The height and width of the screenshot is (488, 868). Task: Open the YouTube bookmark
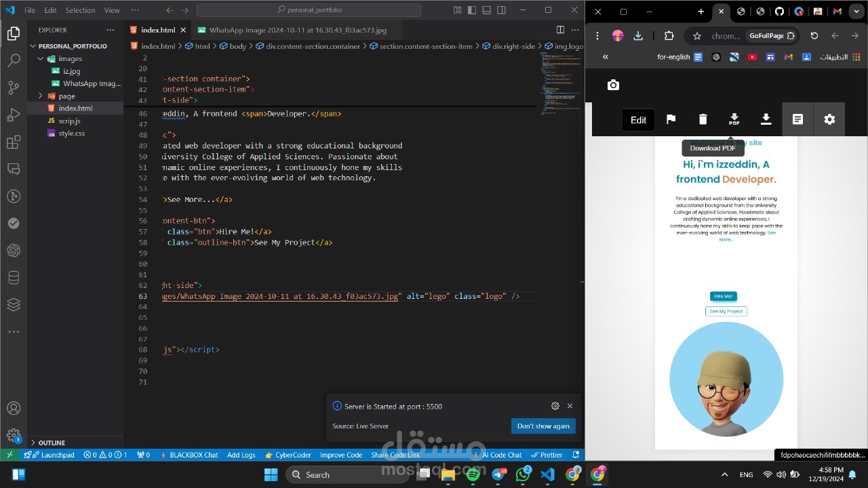(x=752, y=57)
